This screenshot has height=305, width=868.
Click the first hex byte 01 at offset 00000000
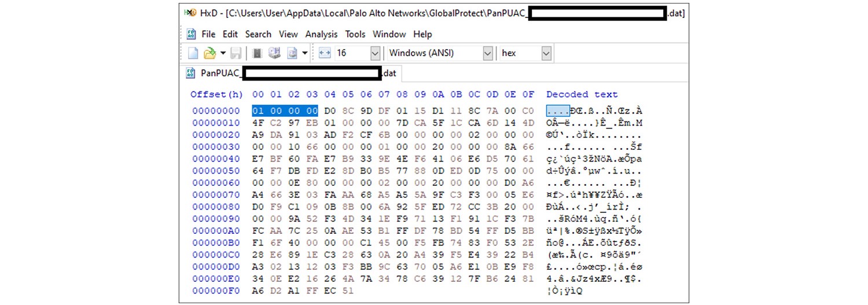(x=258, y=111)
